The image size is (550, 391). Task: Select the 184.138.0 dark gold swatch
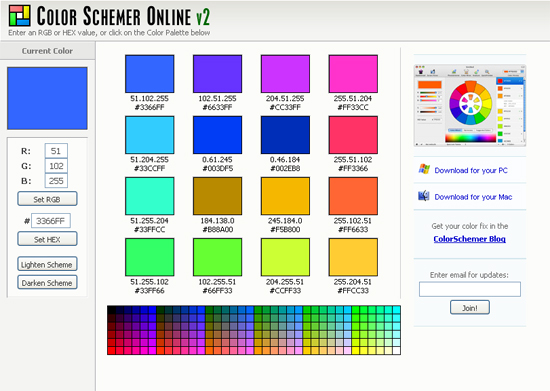click(217, 196)
